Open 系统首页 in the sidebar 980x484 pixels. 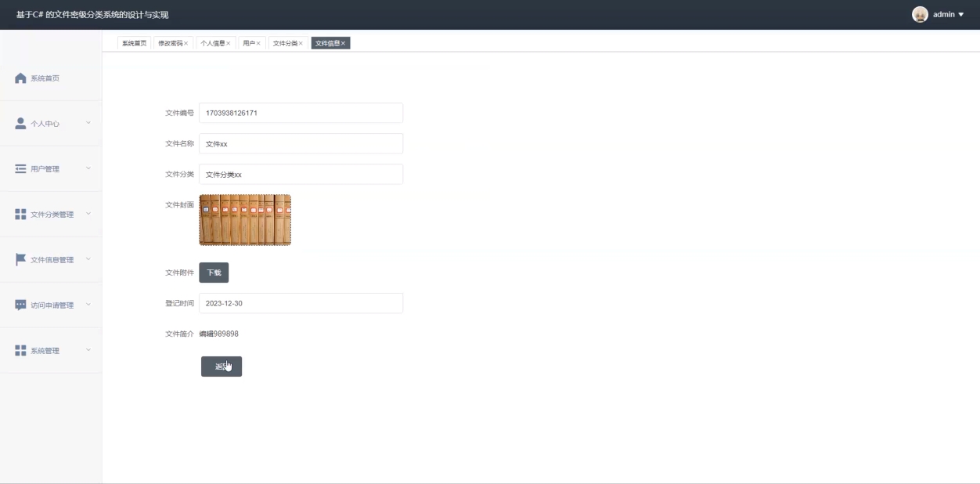(x=51, y=78)
